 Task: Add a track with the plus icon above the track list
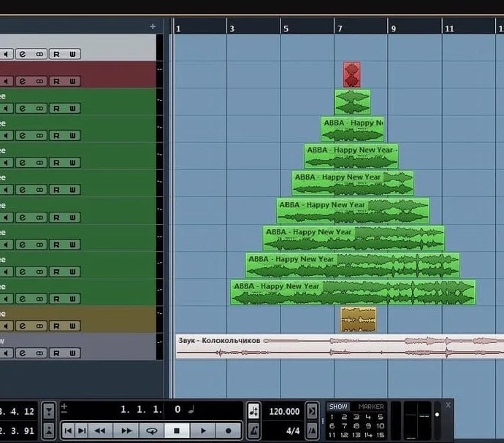tap(153, 26)
